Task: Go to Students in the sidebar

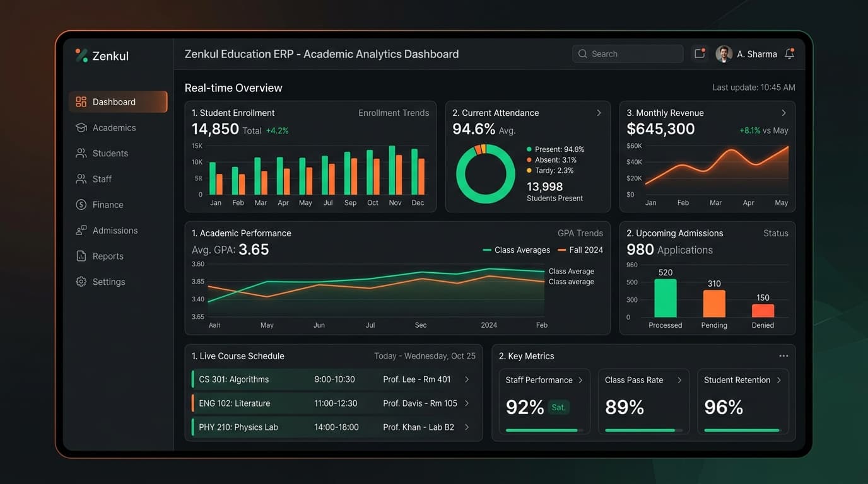Action: (118, 153)
